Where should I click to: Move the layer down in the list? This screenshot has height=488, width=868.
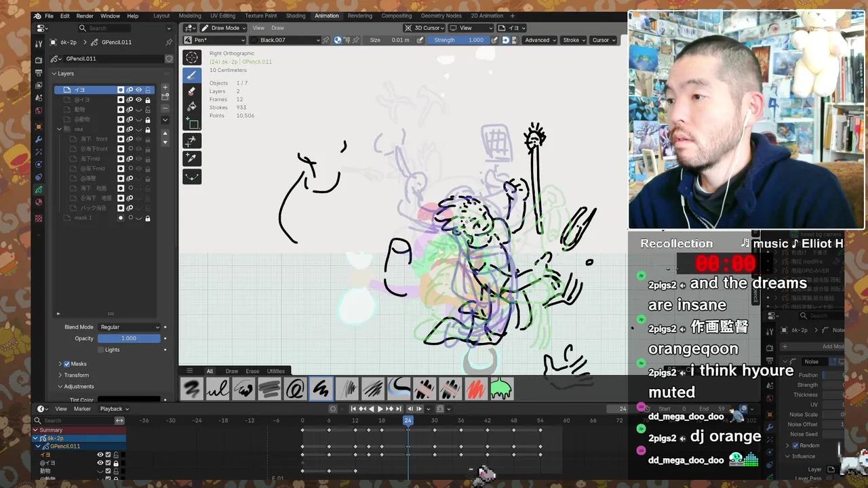[165, 142]
